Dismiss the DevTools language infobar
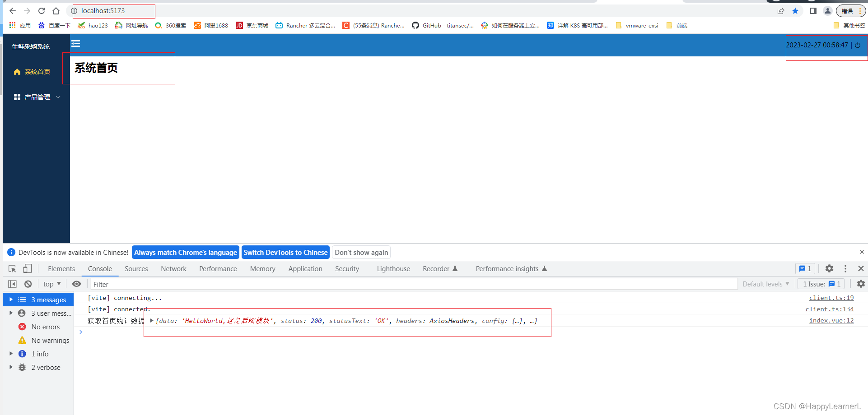The width and height of the screenshot is (868, 415). [x=862, y=252]
